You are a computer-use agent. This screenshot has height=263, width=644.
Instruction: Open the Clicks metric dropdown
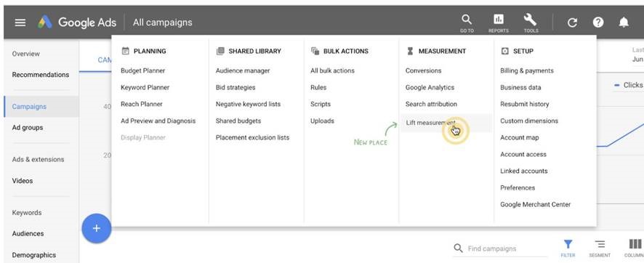pos(628,85)
